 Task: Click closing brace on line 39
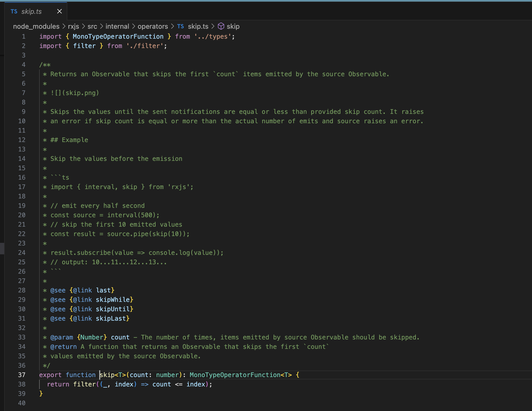coord(41,394)
